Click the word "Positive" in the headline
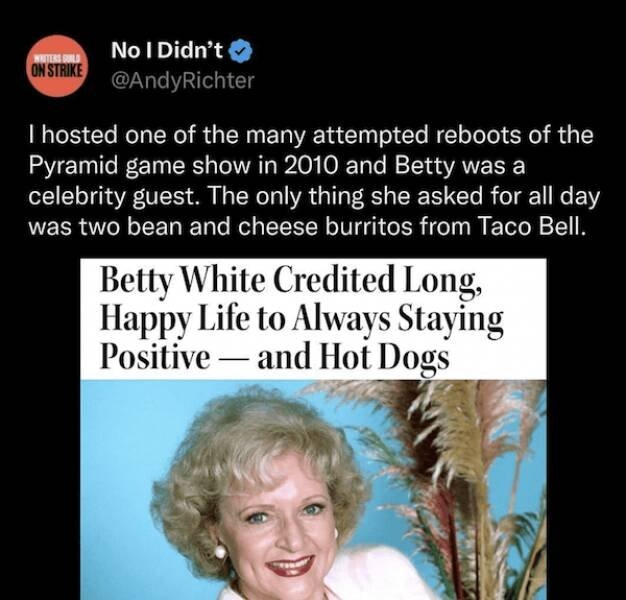Image resolution: width=626 pixels, height=600 pixels. [x=155, y=355]
